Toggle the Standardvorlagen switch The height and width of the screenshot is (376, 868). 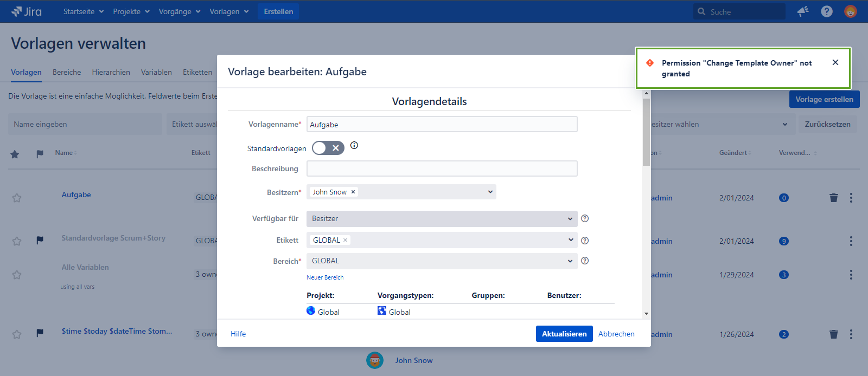[328, 148]
